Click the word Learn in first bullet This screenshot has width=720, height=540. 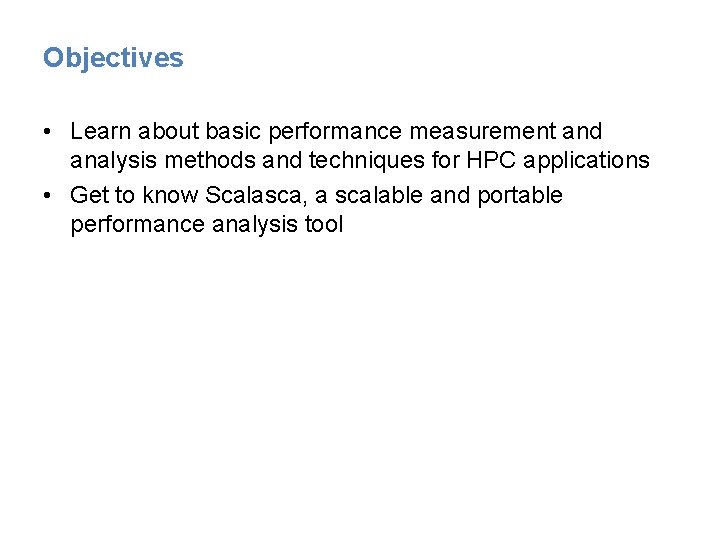(101, 131)
